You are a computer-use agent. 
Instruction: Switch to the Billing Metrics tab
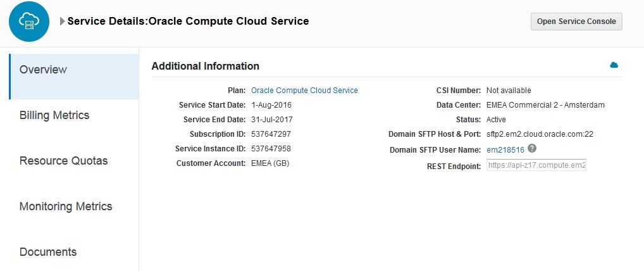(74, 115)
